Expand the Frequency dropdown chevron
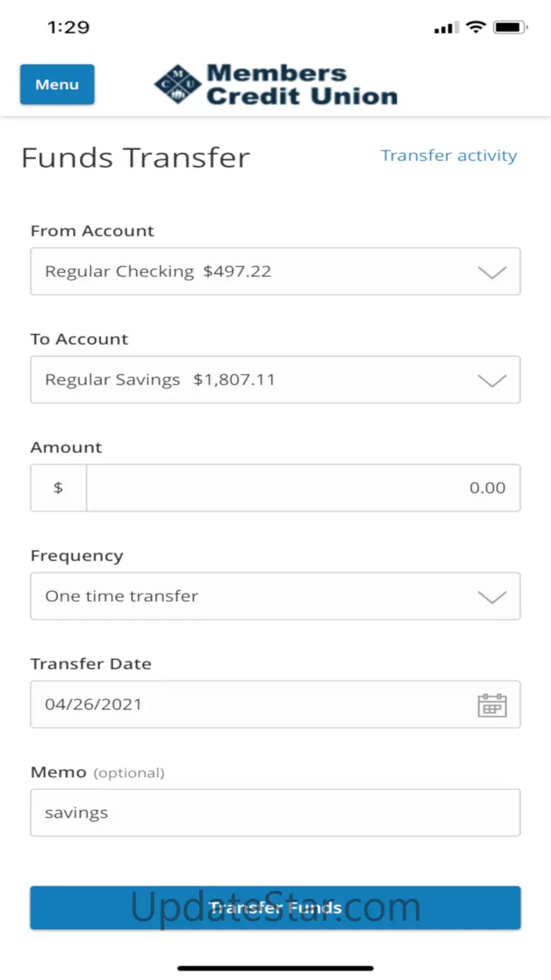Screen dimensions: 551x980 (x=492, y=597)
